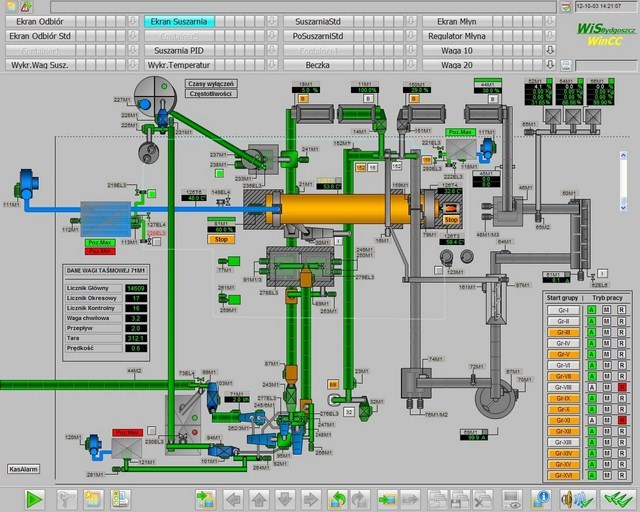Open Regulator Młyna screen

point(457,36)
